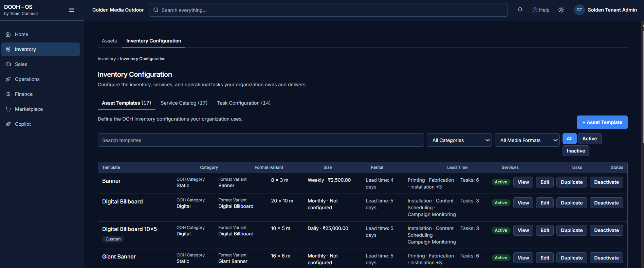Focus the Search templates field

261,140
